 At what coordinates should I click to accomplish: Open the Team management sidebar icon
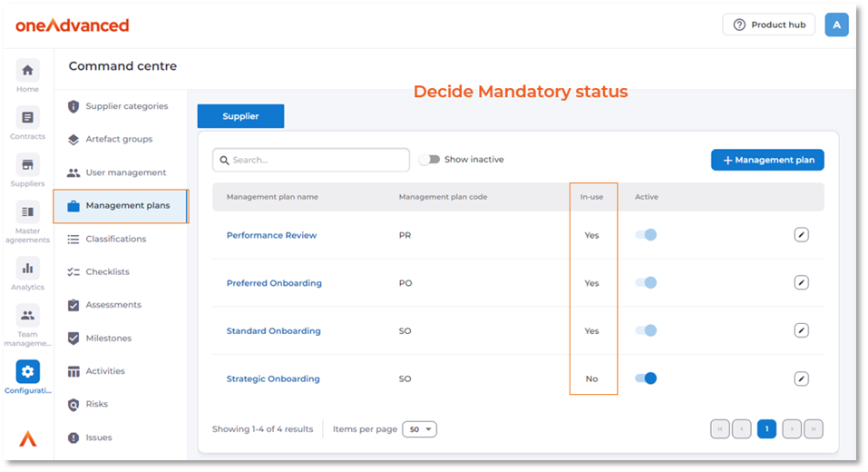click(x=27, y=315)
